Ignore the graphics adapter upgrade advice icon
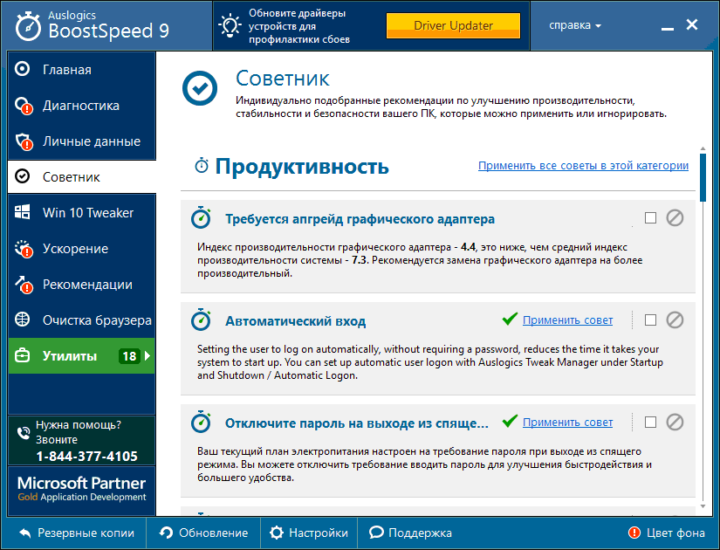 (x=675, y=218)
